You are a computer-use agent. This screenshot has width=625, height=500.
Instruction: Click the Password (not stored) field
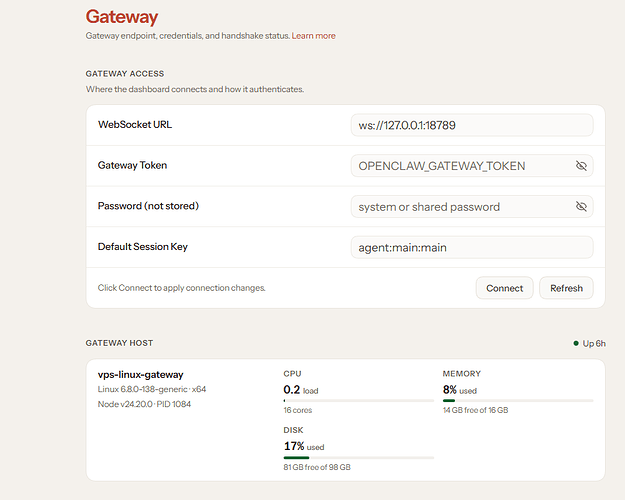point(472,207)
